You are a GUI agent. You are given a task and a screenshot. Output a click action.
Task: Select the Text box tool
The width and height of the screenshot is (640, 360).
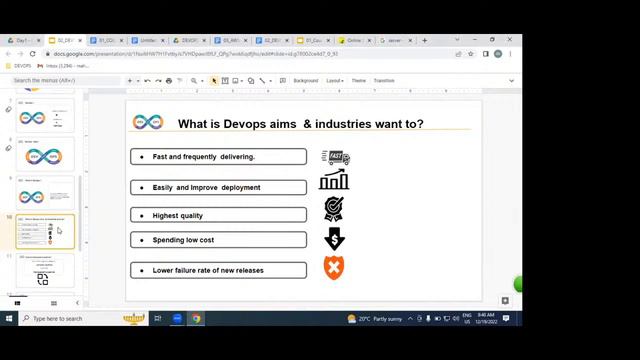[x=225, y=81]
